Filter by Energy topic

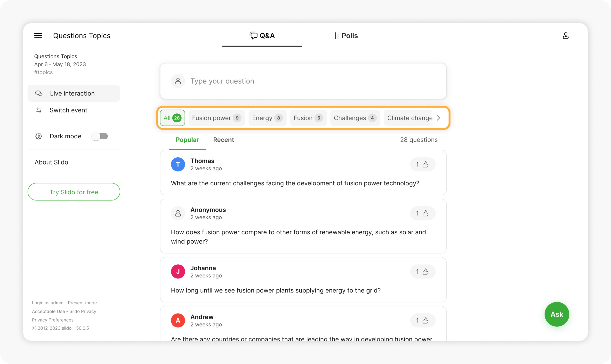pyautogui.click(x=267, y=118)
